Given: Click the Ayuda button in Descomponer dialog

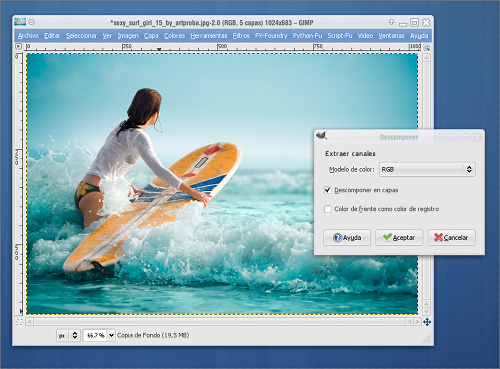Looking at the screenshot, I should (x=347, y=238).
